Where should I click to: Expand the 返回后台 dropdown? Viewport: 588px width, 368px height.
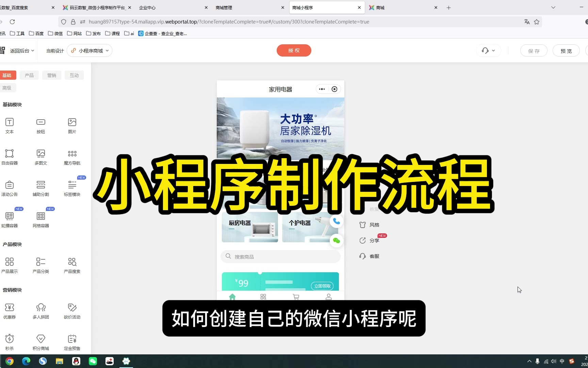pos(22,51)
